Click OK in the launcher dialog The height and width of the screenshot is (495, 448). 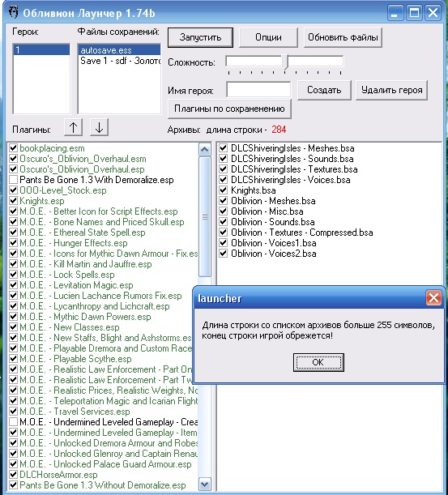coord(318,362)
